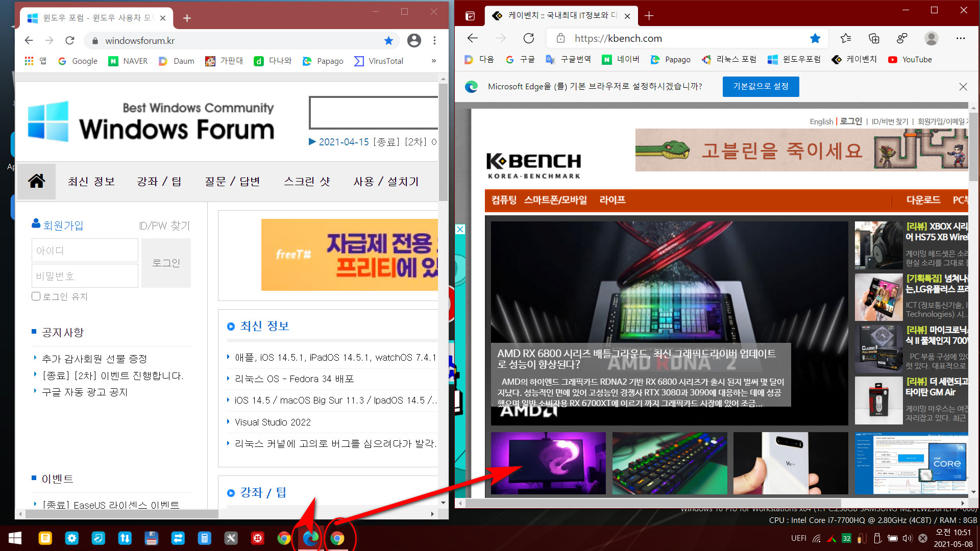
Task: Close the 케이벤치 Edge tab
Action: (627, 16)
